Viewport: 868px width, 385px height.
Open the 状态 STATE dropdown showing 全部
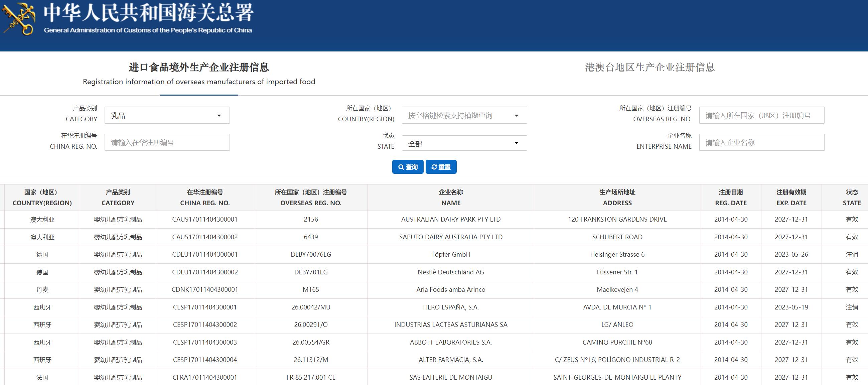464,143
